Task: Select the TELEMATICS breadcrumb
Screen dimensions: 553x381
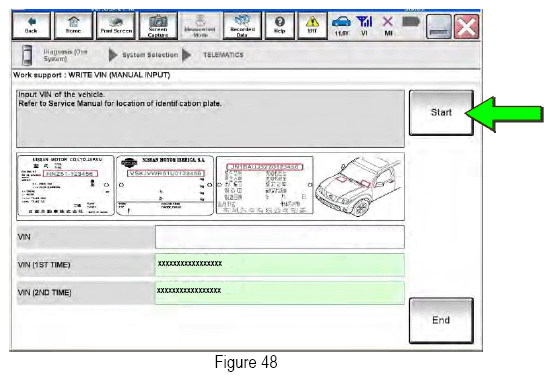Action: 223,55
